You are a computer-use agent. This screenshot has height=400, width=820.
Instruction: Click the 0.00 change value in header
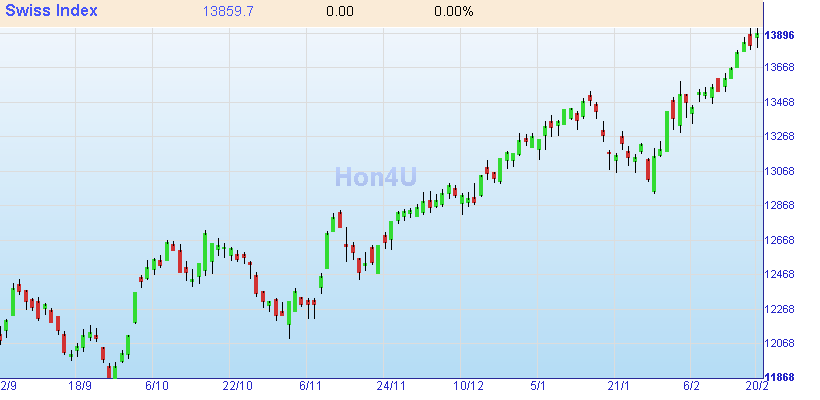tap(340, 12)
